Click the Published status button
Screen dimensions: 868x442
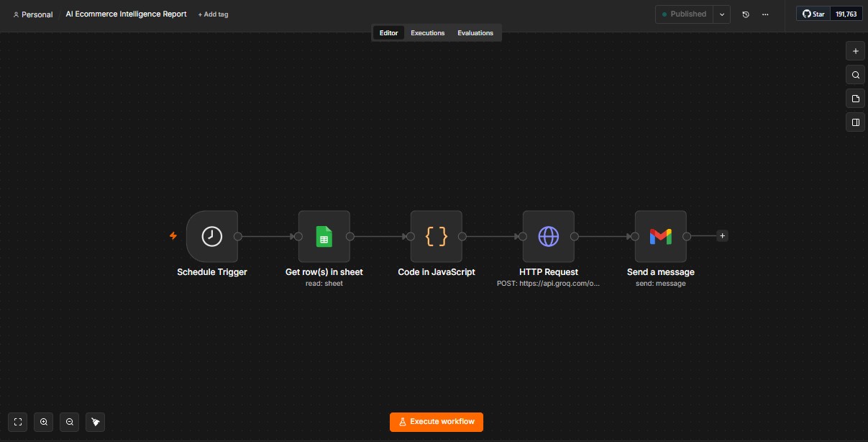click(x=684, y=14)
